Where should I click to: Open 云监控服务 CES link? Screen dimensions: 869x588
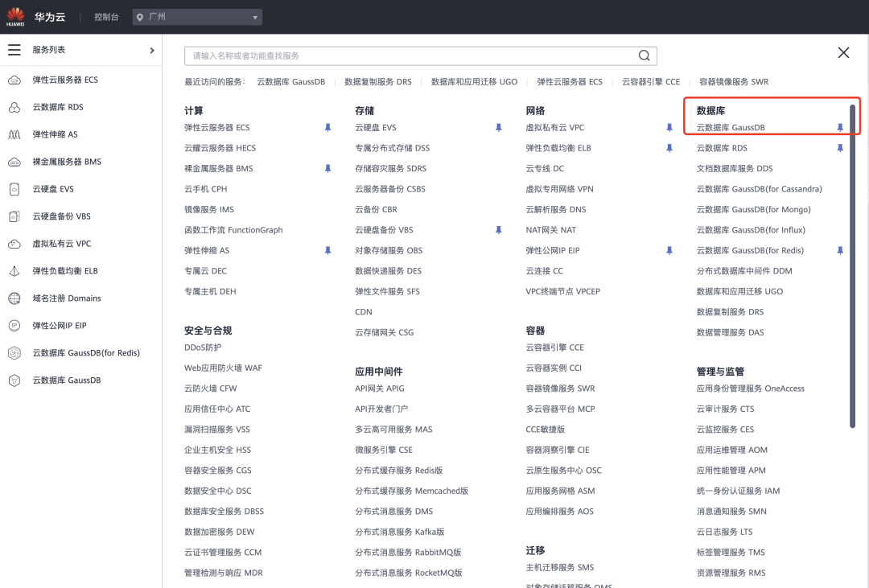coord(725,430)
